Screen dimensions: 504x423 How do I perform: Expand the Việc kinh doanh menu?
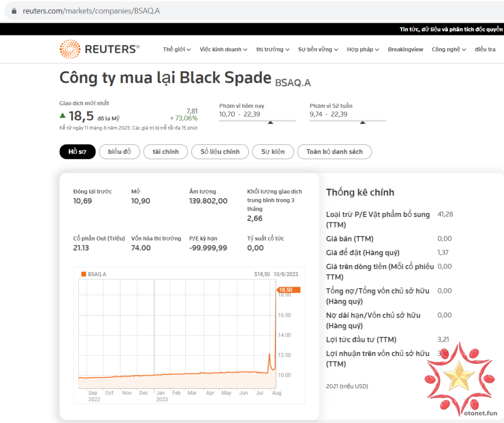tap(223, 49)
